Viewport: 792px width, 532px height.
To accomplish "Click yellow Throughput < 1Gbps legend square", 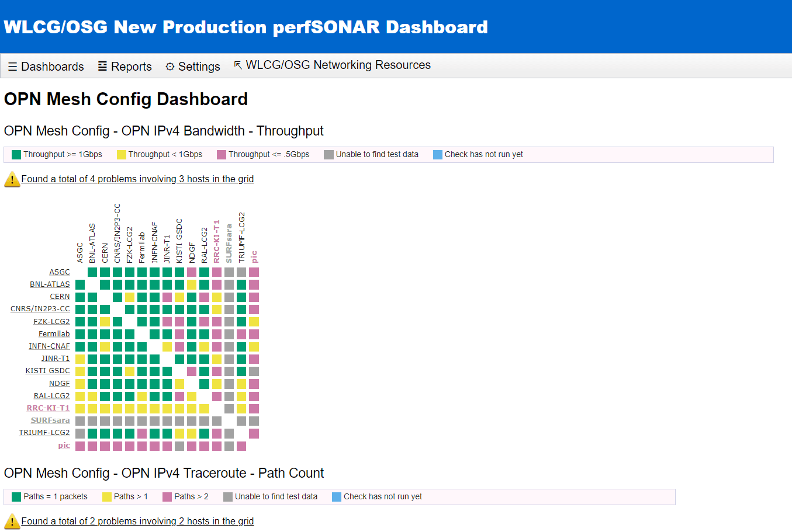I will coord(122,155).
